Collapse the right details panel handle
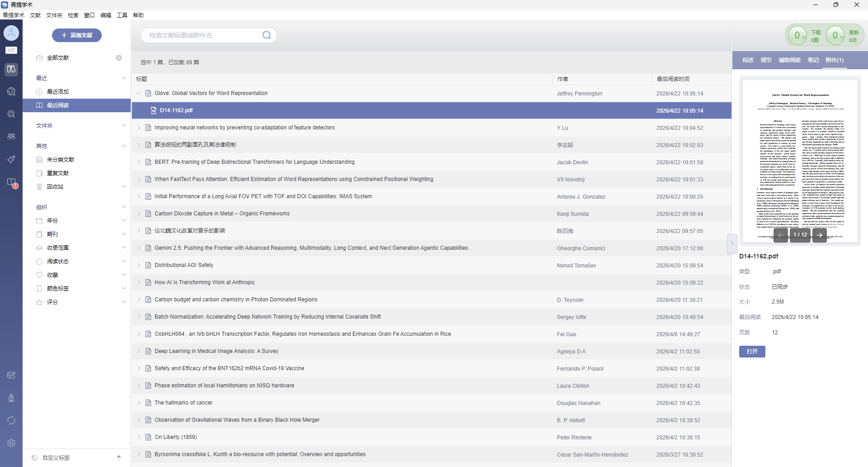The height and width of the screenshot is (467, 868). coord(732,243)
